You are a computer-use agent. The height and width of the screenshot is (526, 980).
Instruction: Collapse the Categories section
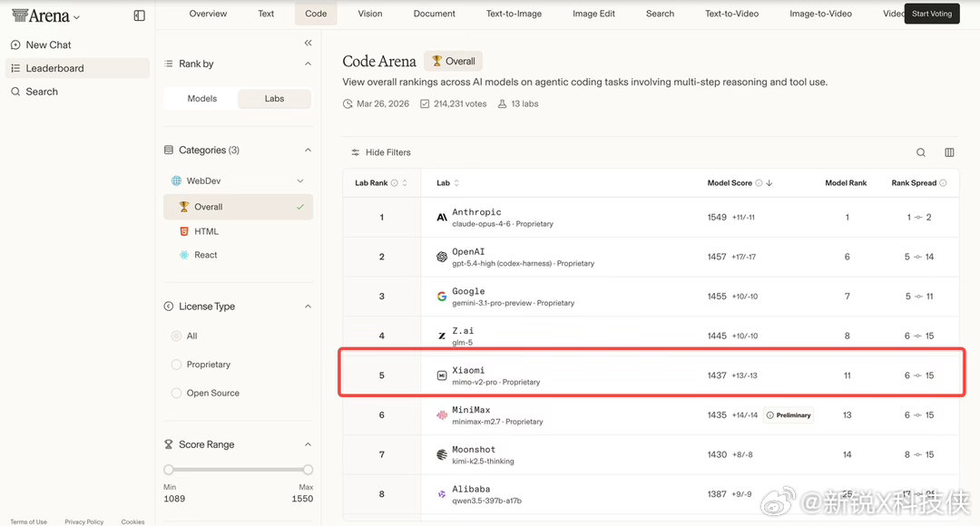pyautogui.click(x=308, y=151)
